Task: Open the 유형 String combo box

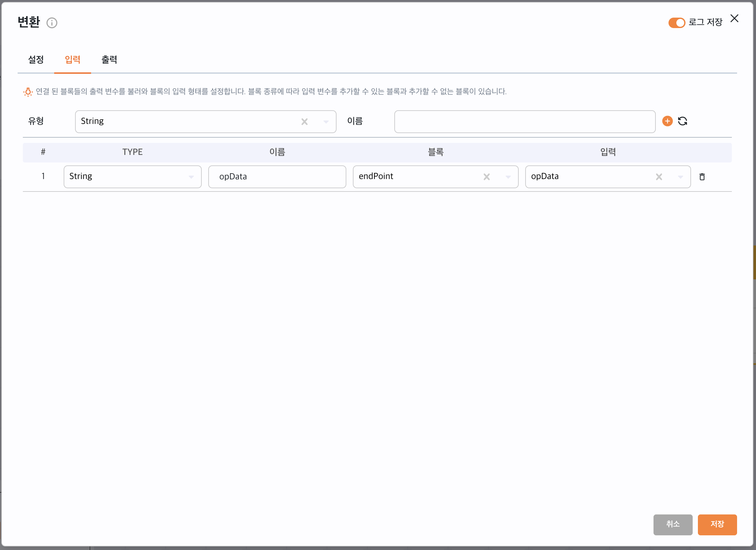Action: pyautogui.click(x=206, y=122)
